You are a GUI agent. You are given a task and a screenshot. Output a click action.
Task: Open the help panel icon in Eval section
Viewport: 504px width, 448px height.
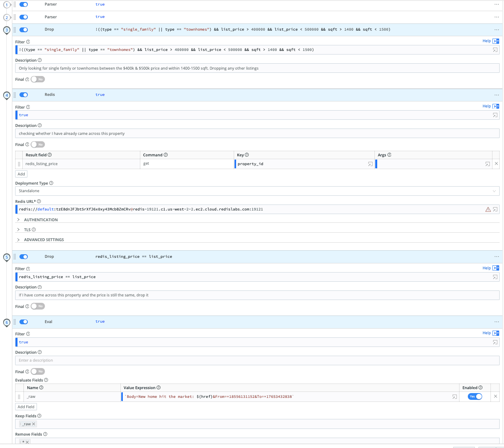click(496, 333)
